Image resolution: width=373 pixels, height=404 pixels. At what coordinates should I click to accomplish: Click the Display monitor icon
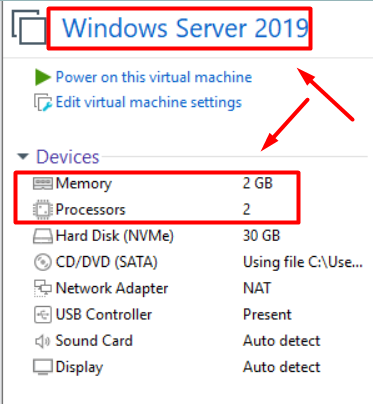(x=43, y=367)
